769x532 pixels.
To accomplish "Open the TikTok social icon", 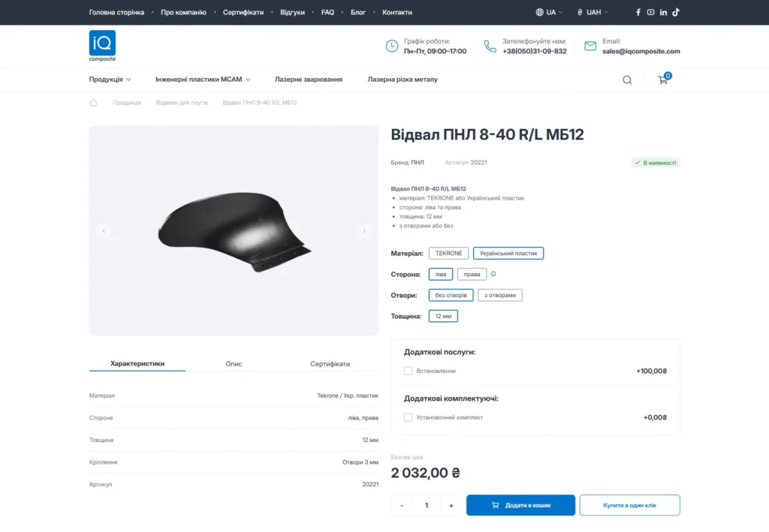I will (x=676, y=12).
